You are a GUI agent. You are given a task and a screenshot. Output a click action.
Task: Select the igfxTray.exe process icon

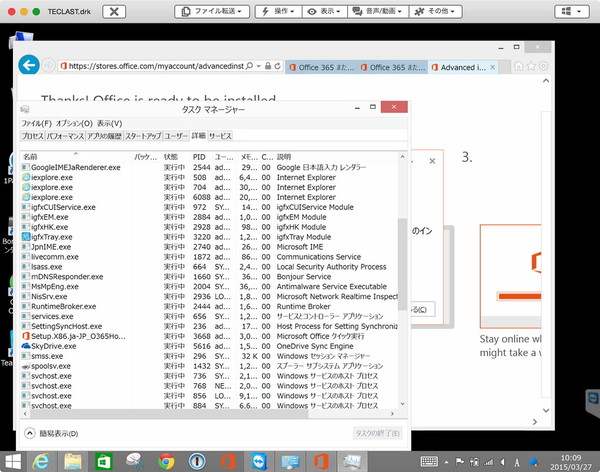26,237
